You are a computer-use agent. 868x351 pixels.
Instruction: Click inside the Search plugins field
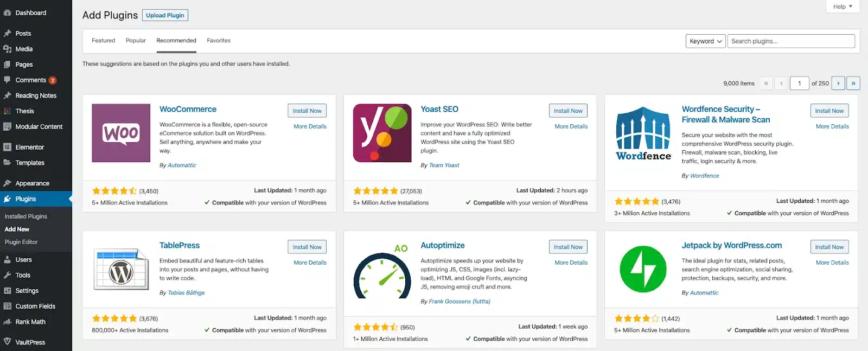click(790, 41)
